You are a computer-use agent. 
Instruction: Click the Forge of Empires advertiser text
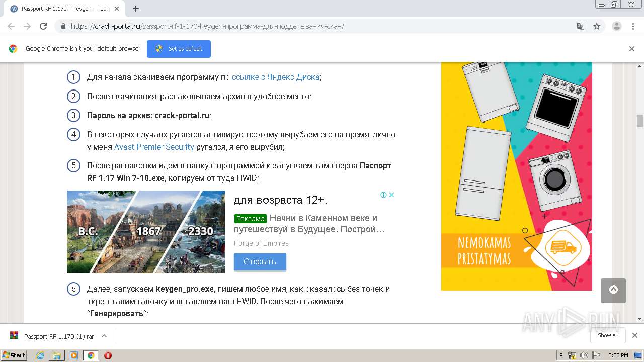(261, 243)
